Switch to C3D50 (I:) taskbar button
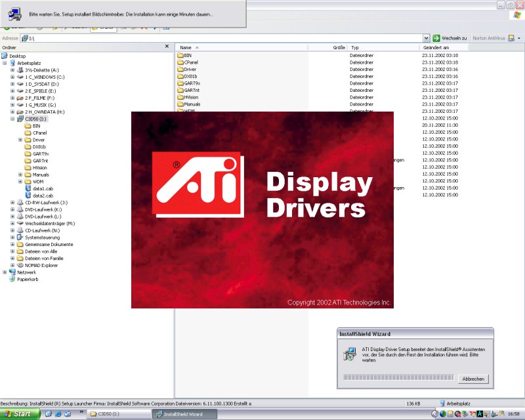Image resolution: width=525 pixels, height=420 pixels. 119,414
